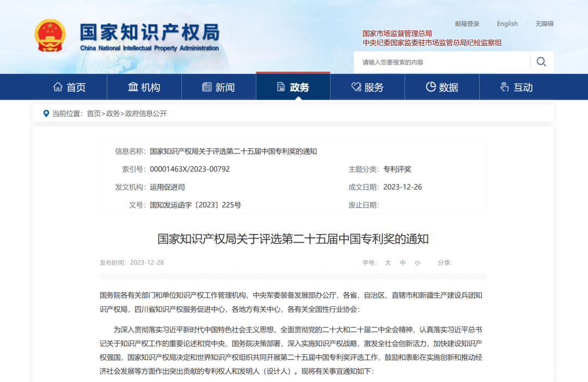This screenshot has height=382, width=588.
Task: Click the national emblem logo
Action: click(x=52, y=34)
